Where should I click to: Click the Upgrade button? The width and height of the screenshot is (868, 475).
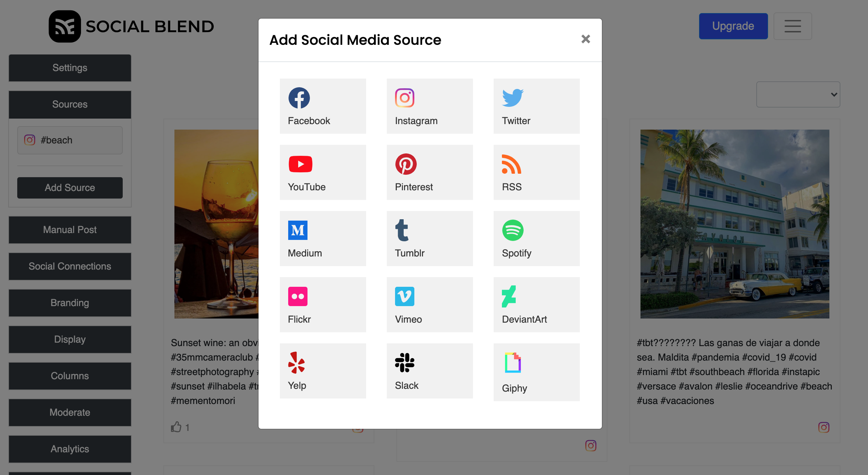coord(733,26)
